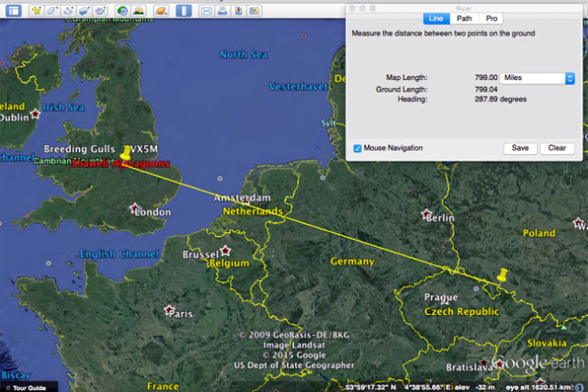Click the Save Image toolbar icon
The height and width of the screenshot is (392, 588).
coord(239,11)
